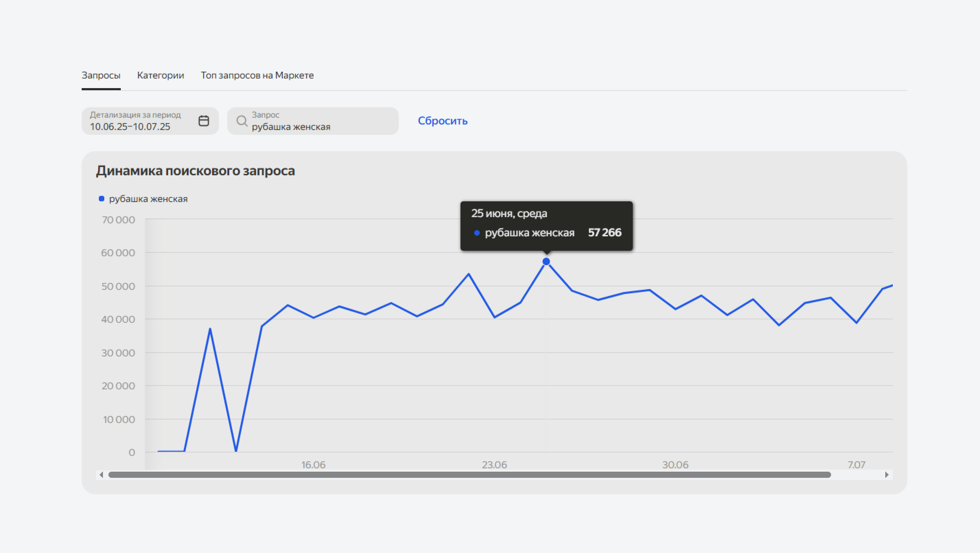Image resolution: width=980 pixels, height=553 pixels.
Task: Click the 57 266 tooltip value
Action: click(x=605, y=232)
